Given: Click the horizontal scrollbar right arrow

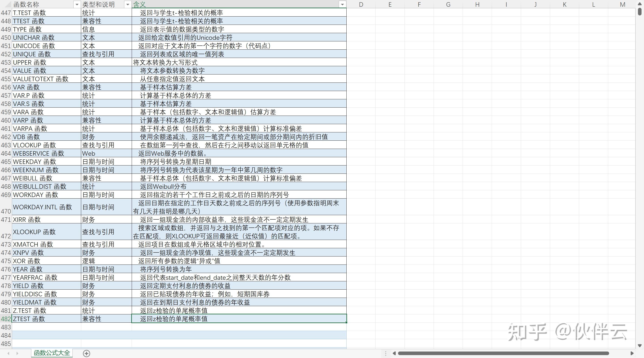Looking at the screenshot, I should 632,353.
